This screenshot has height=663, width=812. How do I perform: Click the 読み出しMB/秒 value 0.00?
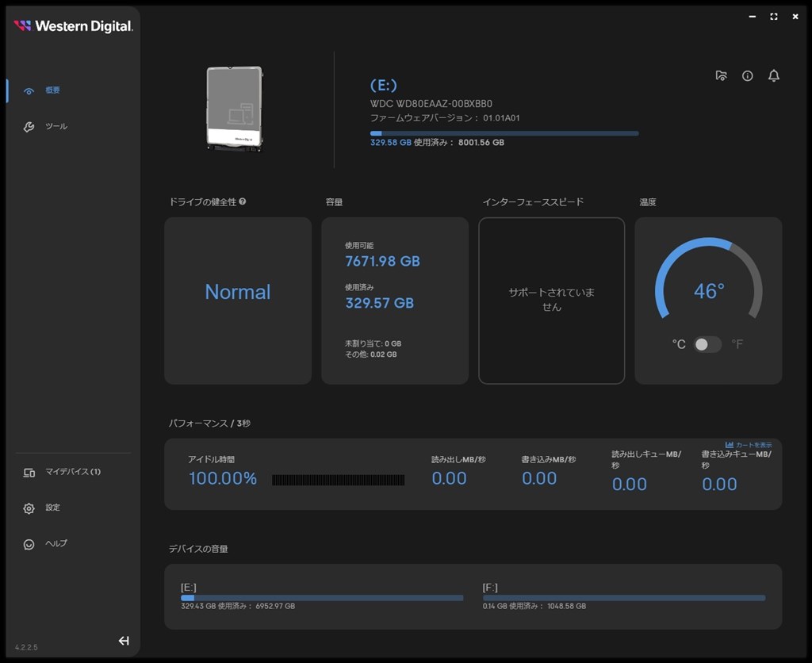[x=449, y=478]
